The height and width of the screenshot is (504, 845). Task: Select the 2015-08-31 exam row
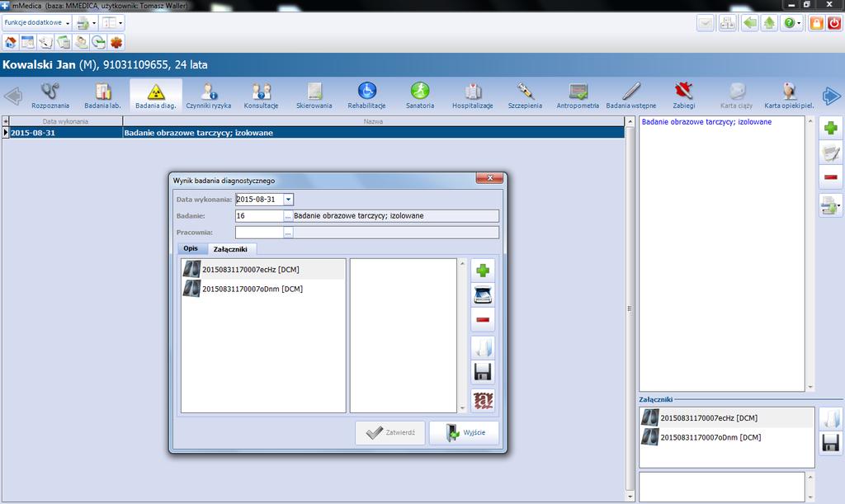(x=314, y=133)
